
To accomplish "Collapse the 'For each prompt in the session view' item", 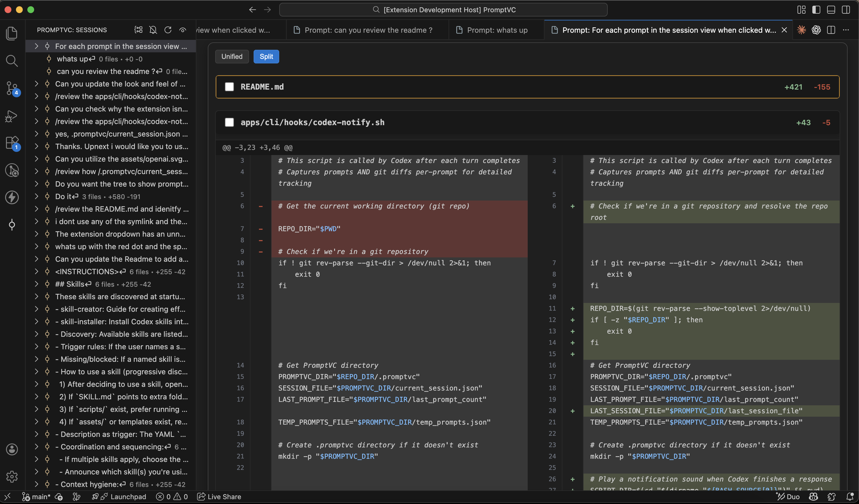I will (x=36, y=46).
